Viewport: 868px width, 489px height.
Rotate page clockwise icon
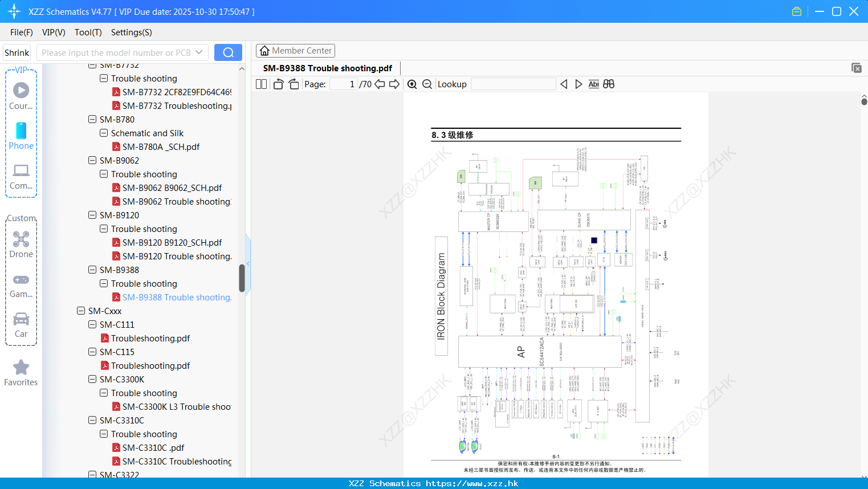pyautogui.click(x=294, y=84)
